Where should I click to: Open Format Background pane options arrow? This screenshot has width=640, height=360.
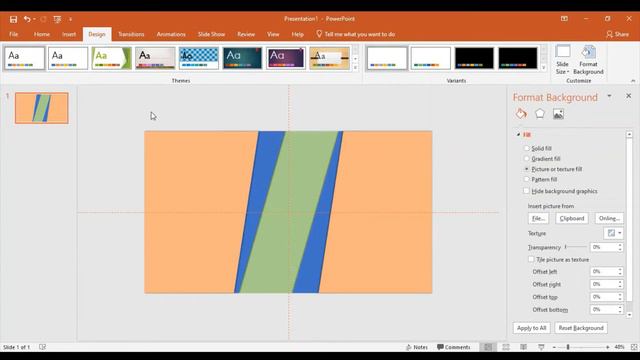[609, 96]
